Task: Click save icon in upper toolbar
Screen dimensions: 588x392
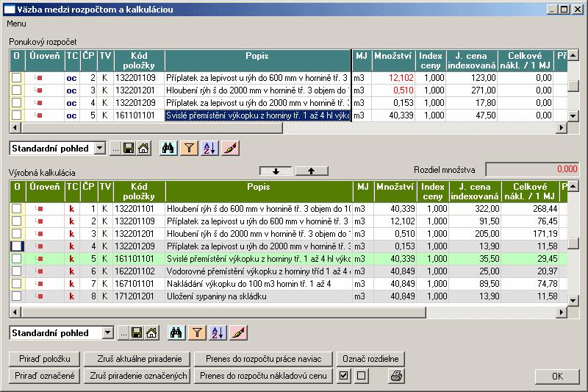Action: tap(128, 149)
